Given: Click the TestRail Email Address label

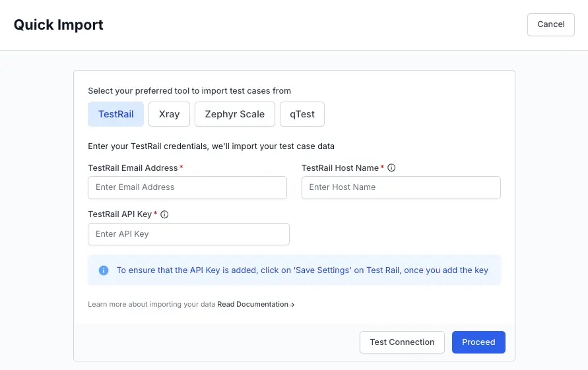Looking at the screenshot, I should click(133, 168).
